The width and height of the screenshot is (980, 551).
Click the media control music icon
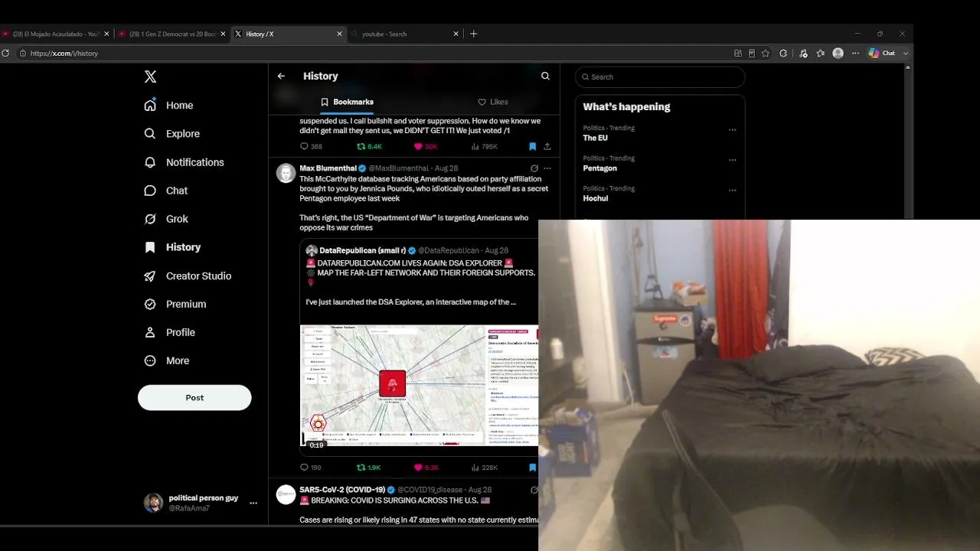click(x=803, y=54)
